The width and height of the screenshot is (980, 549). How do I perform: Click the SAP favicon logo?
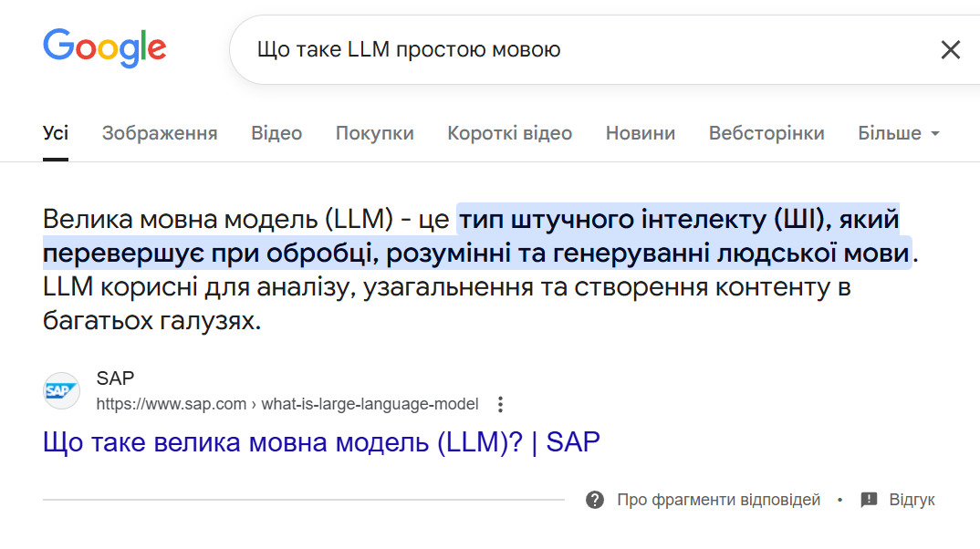coord(61,391)
